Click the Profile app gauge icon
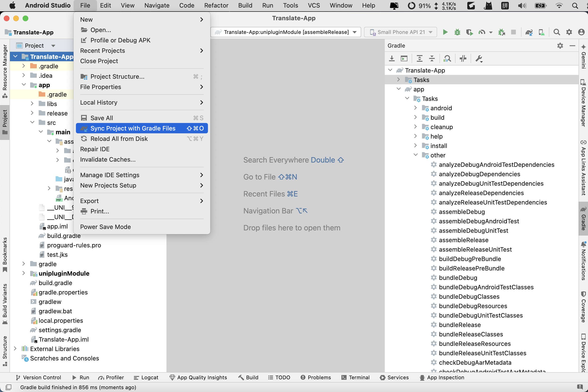The image size is (588, 392). 482,32
